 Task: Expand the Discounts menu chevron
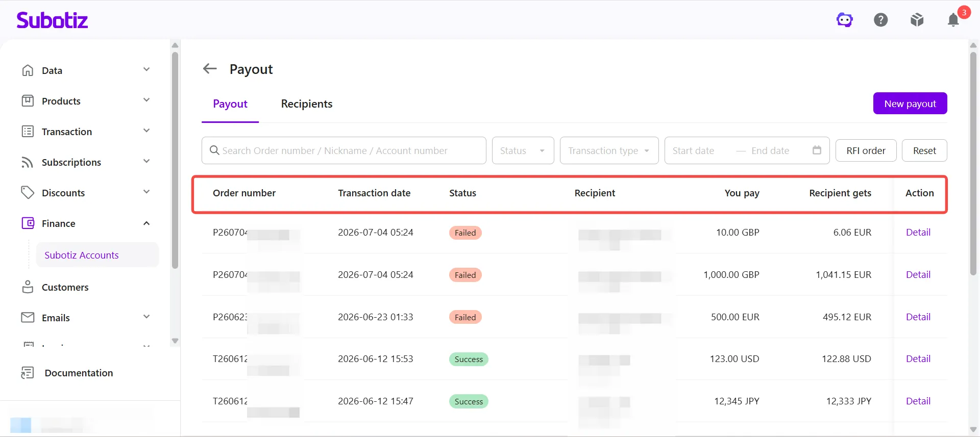(146, 192)
